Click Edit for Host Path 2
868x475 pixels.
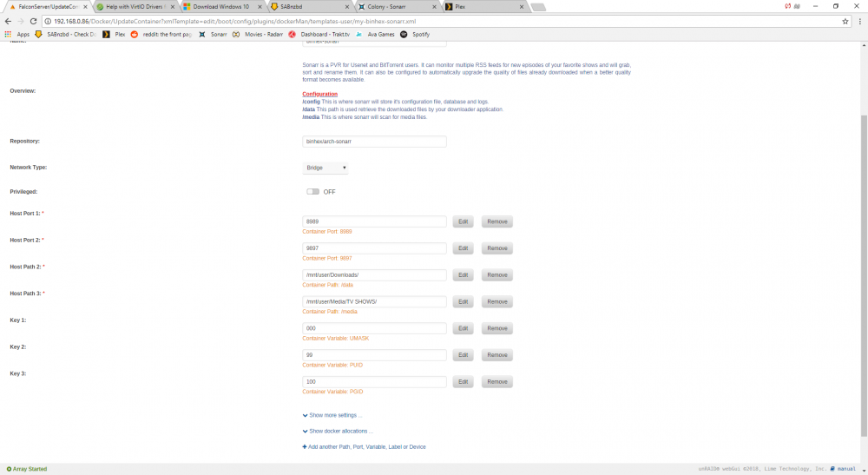point(463,275)
